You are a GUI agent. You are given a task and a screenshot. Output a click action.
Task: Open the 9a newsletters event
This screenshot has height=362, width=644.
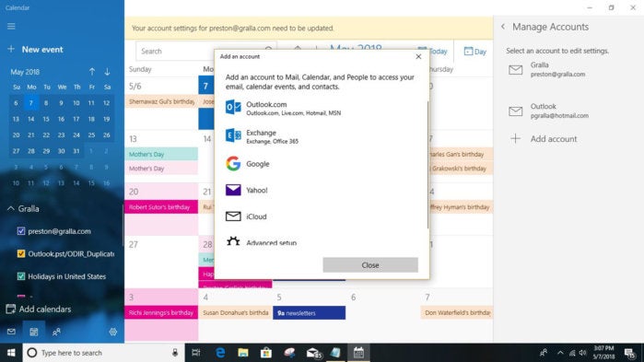[x=310, y=313]
